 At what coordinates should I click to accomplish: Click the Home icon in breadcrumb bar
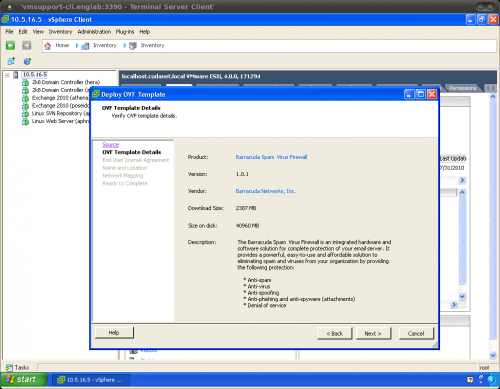pyautogui.click(x=48, y=46)
